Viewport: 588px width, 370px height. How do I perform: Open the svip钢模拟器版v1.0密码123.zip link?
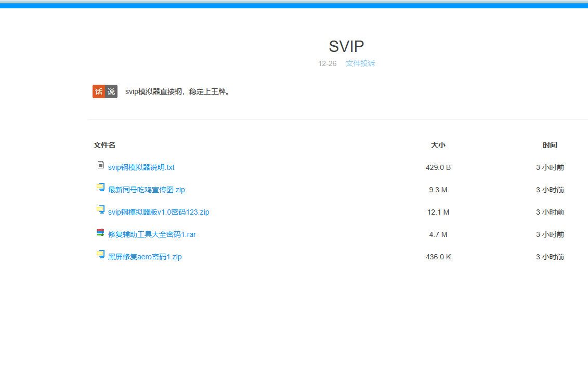point(159,212)
